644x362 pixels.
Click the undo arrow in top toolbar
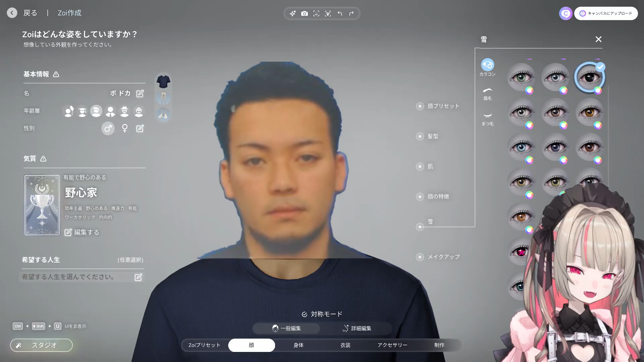click(340, 13)
